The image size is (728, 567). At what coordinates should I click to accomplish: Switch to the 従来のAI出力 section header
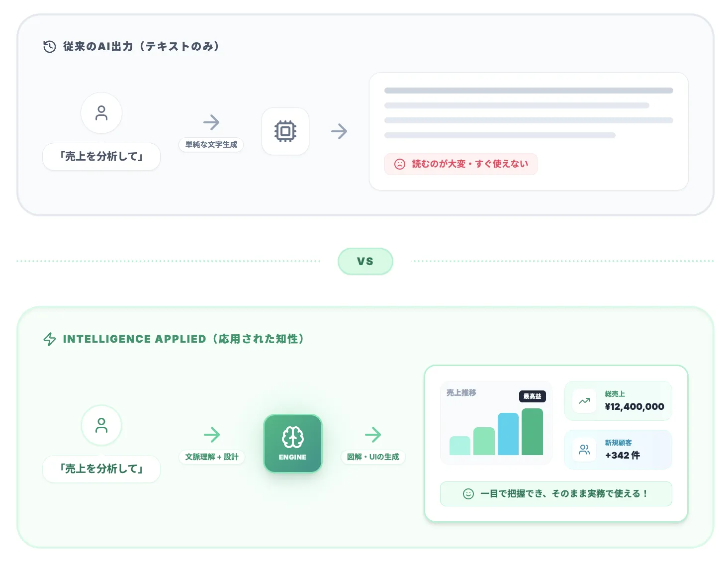pos(141,46)
